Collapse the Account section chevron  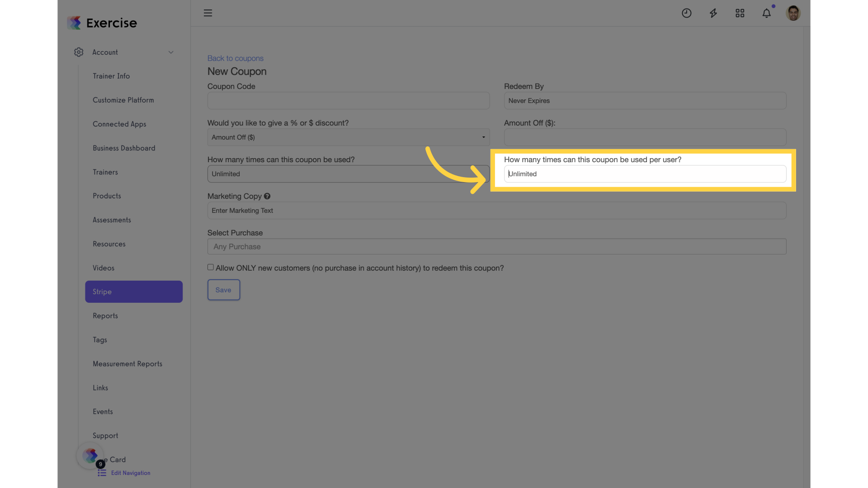[x=171, y=52]
